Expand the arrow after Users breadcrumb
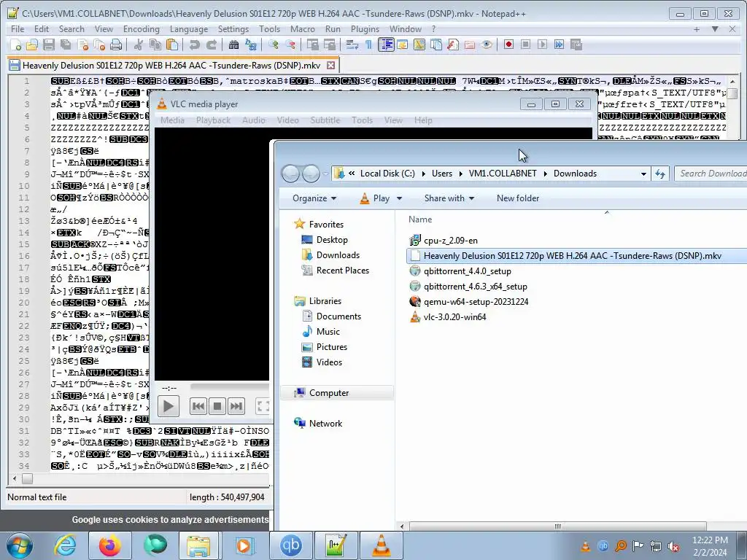The image size is (747, 560). 461,174
